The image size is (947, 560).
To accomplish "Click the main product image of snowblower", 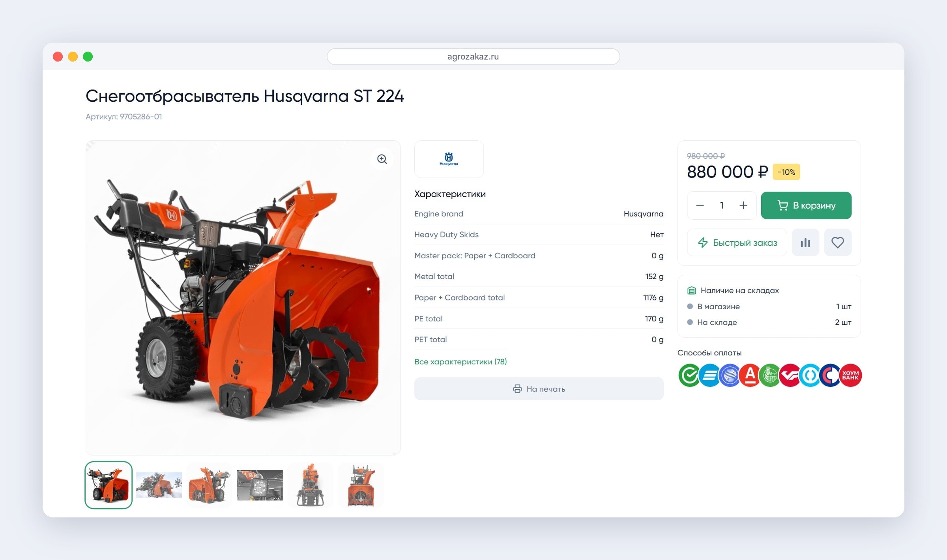I will tap(243, 298).
